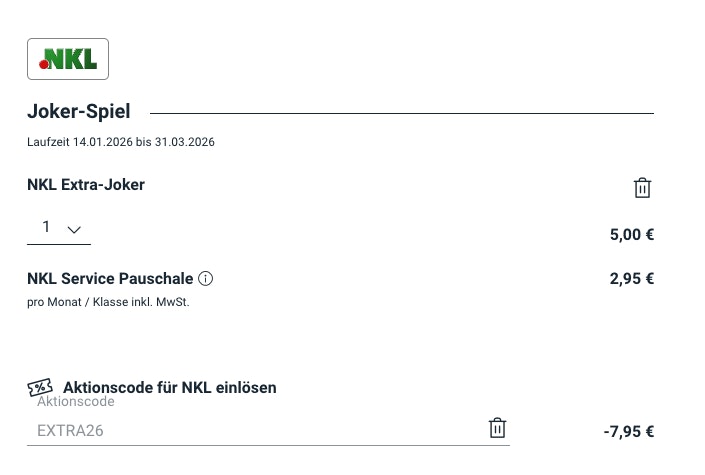Click the pro Monat / Klasse note
Viewport: 705px width, 475px height.
[108, 302]
